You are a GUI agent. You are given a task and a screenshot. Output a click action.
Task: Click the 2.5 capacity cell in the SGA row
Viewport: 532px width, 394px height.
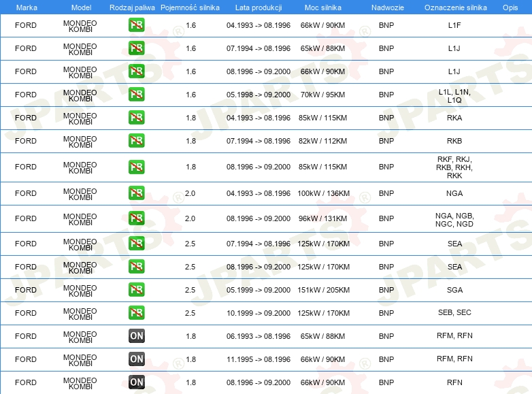(190, 290)
